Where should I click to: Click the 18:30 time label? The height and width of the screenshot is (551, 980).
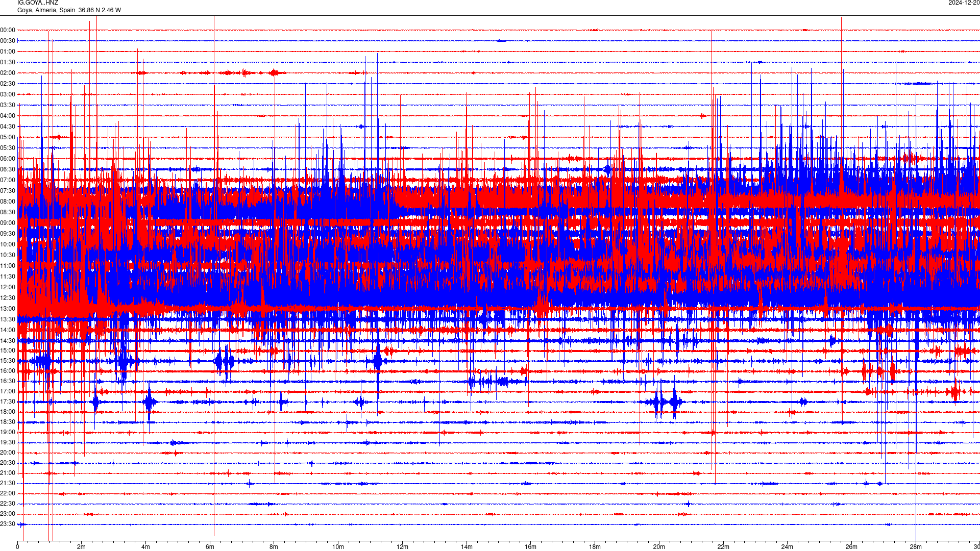coord(8,422)
